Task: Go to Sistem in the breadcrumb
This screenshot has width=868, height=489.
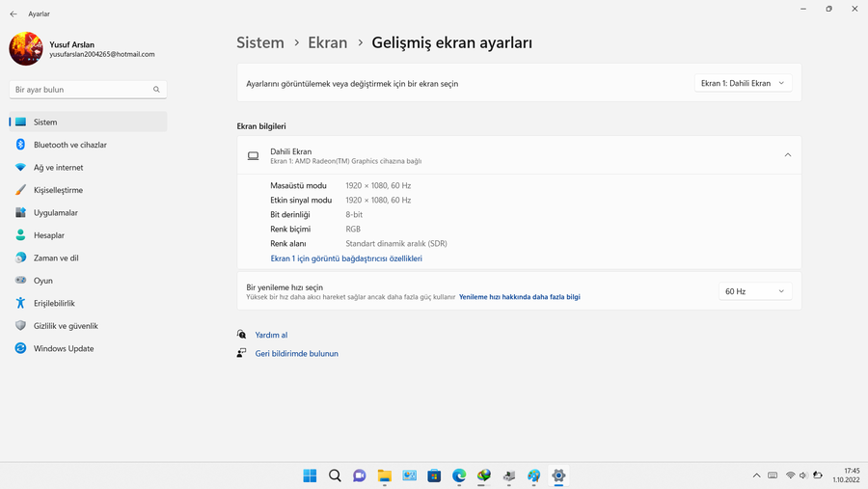Action: (x=260, y=43)
